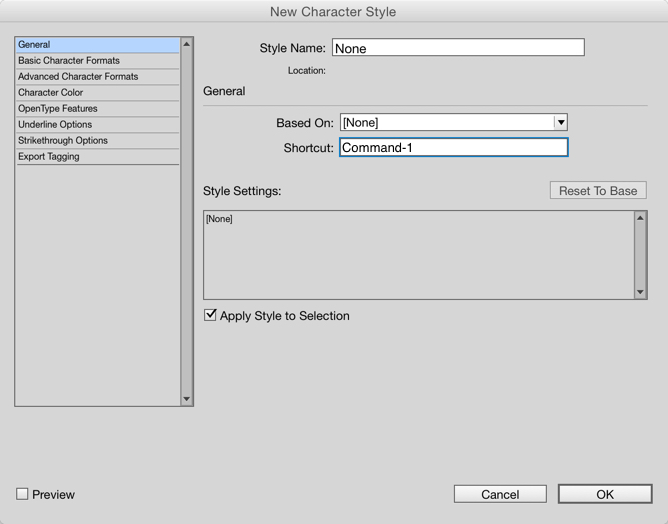The width and height of the screenshot is (668, 524).
Task: Click the Cancel button
Action: [x=500, y=494]
